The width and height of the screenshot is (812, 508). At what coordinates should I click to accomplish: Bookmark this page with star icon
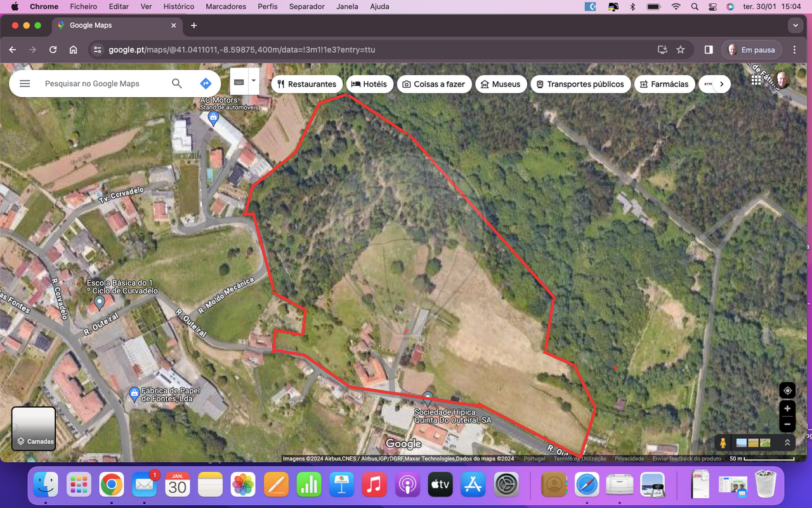tap(681, 50)
